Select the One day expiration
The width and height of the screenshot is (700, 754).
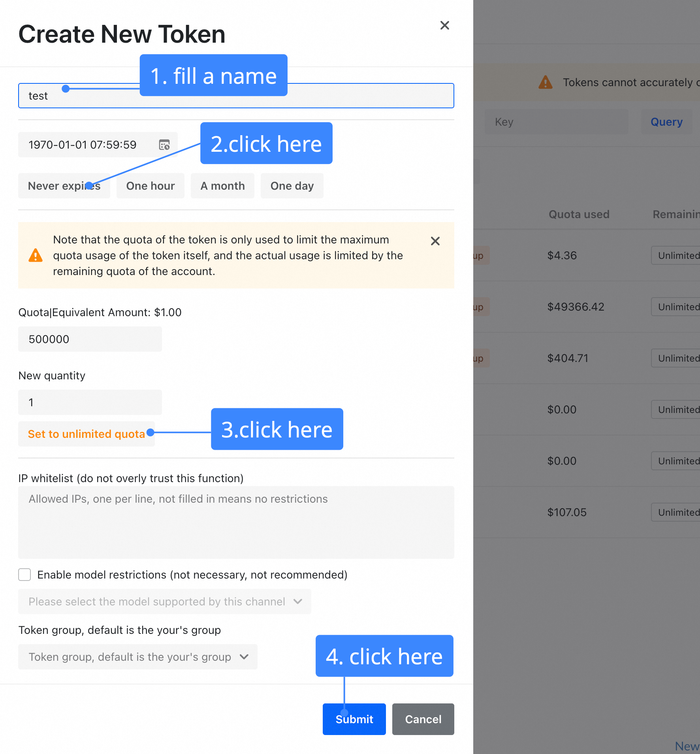pos(292,186)
